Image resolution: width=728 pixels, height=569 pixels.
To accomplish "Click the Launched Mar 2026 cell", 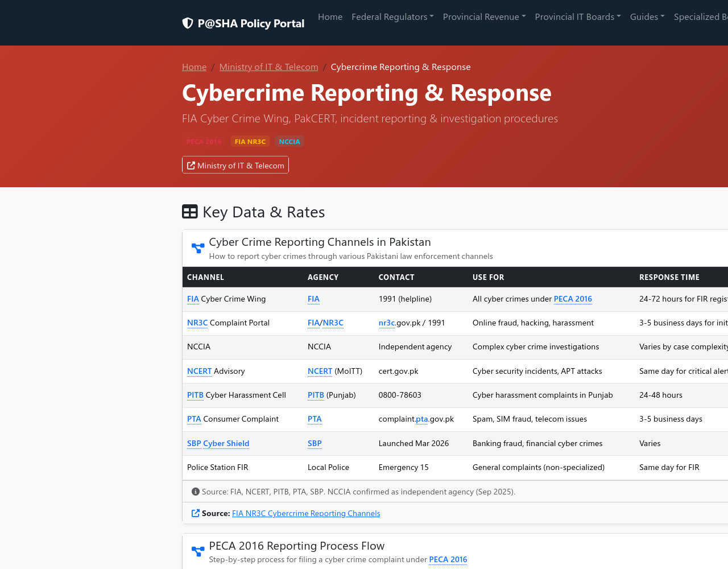I will 421,444.
